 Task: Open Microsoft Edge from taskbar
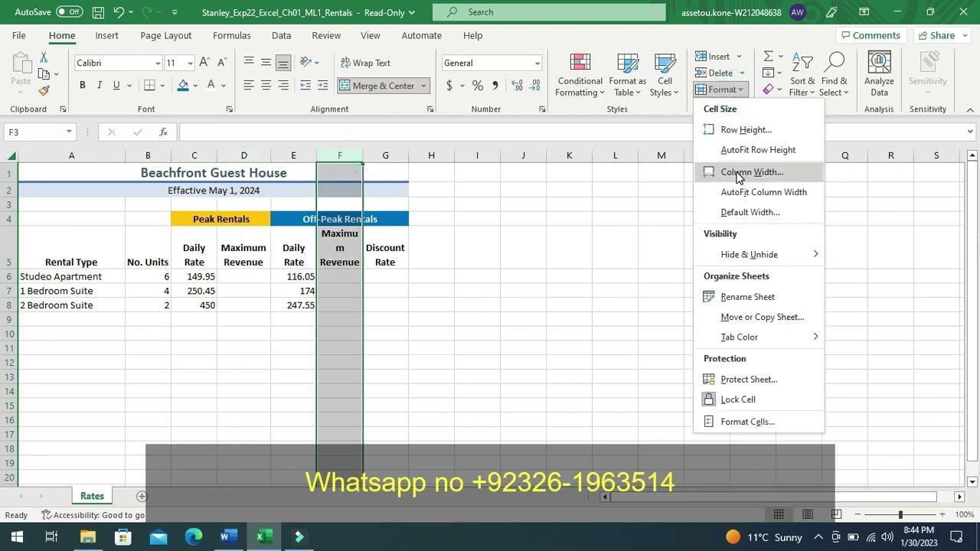193,536
